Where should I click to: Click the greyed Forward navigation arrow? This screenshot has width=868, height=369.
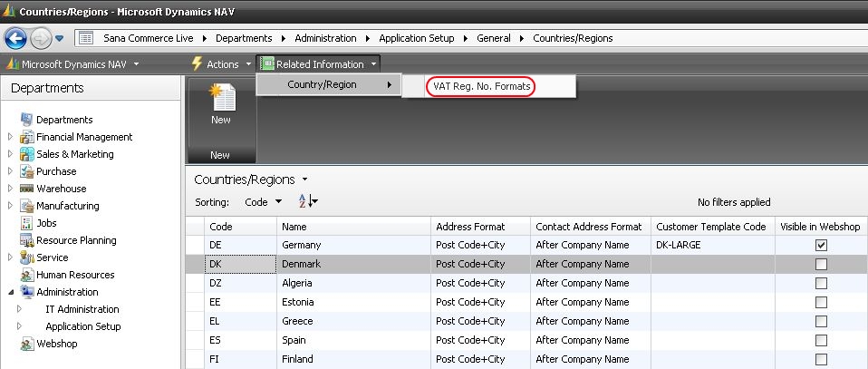[x=41, y=38]
